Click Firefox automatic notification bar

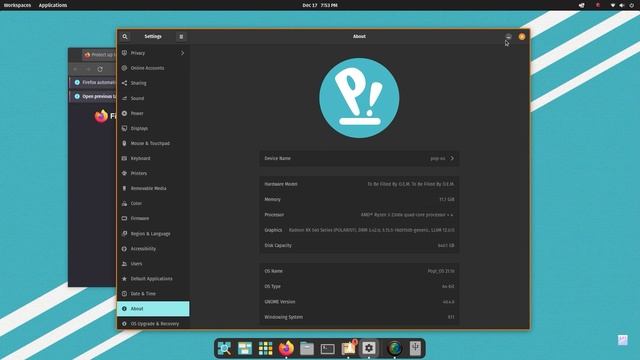click(93, 82)
